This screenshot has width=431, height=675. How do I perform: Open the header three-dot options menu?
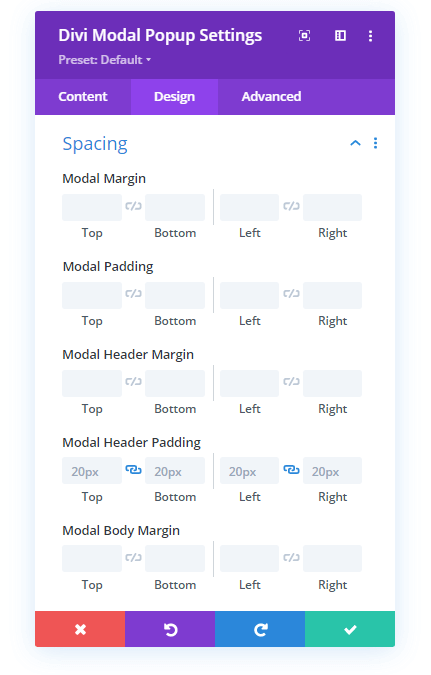[370, 36]
